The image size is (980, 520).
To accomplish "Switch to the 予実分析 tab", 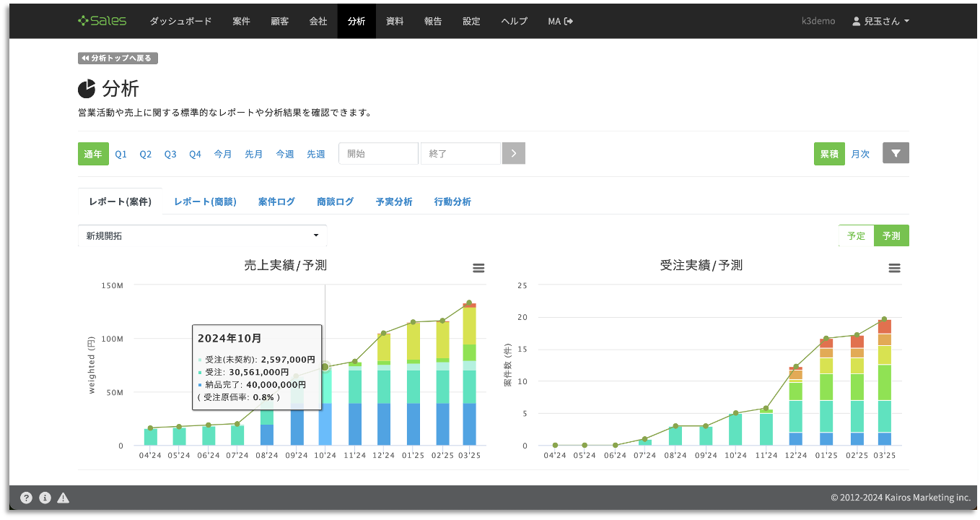I will coord(394,201).
